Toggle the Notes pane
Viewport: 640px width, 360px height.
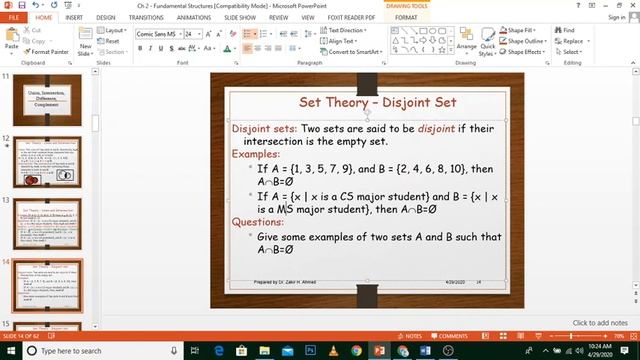pyautogui.click(x=409, y=336)
